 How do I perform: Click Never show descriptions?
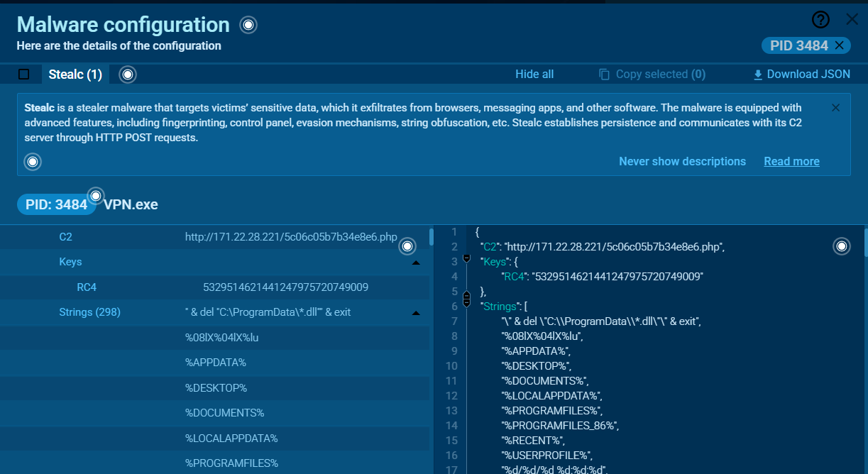click(x=682, y=161)
